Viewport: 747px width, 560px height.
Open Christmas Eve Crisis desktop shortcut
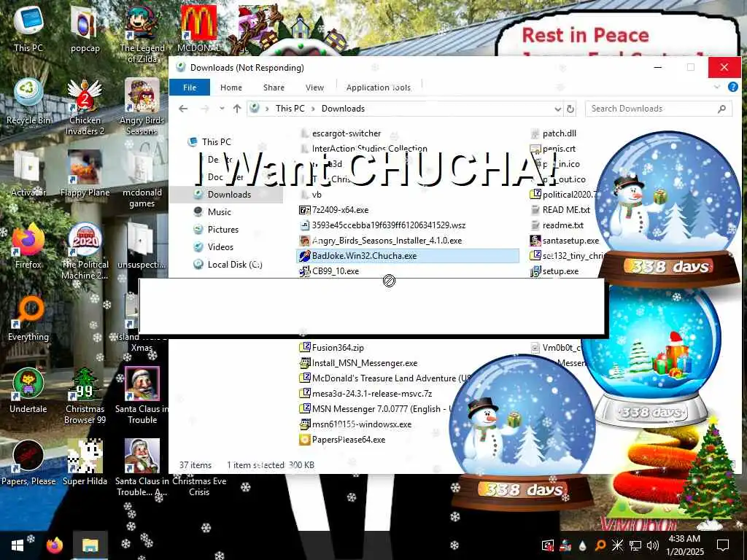tap(199, 486)
